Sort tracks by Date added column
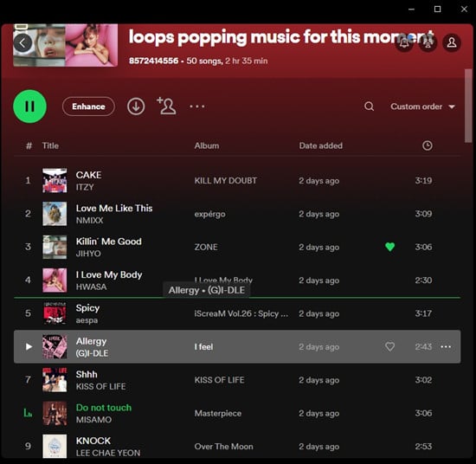 [x=320, y=145]
